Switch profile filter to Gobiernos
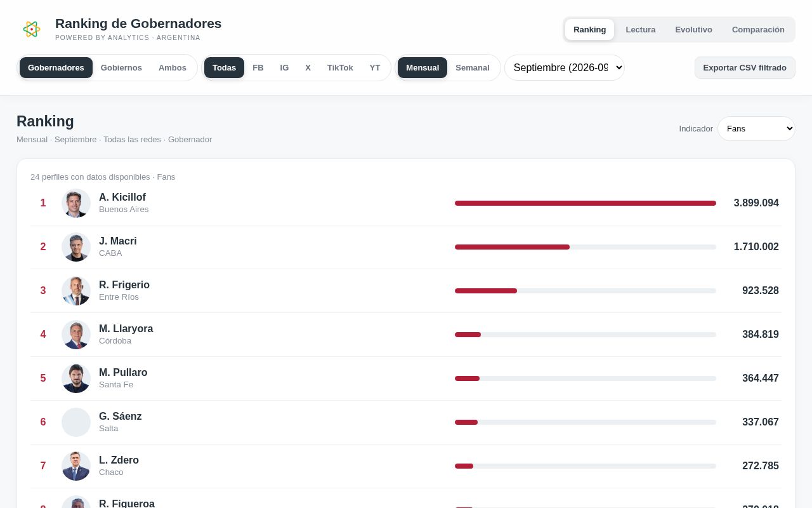This screenshot has height=508, width=812. pyautogui.click(x=121, y=68)
